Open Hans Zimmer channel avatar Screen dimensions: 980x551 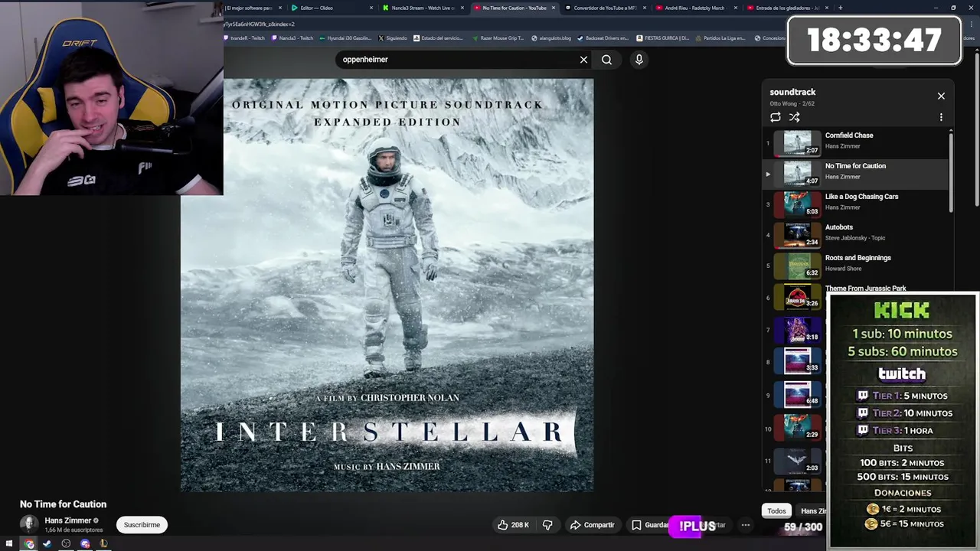click(29, 524)
